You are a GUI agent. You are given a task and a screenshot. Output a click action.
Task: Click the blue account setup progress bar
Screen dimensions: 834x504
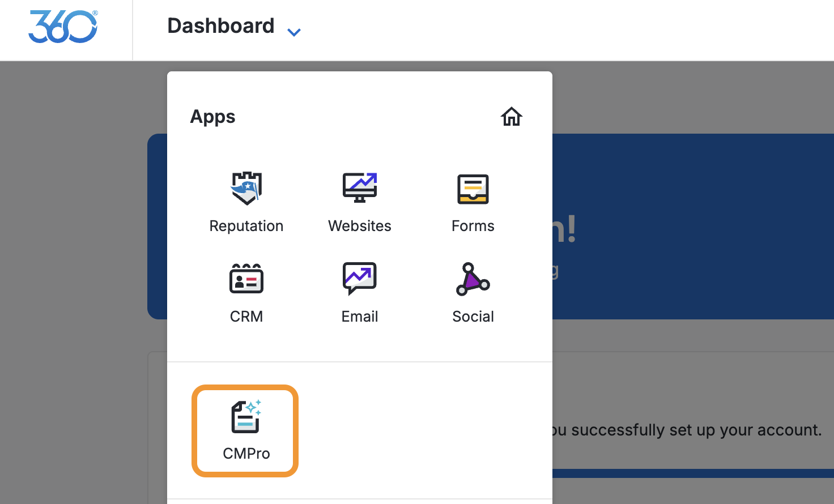[693, 473]
